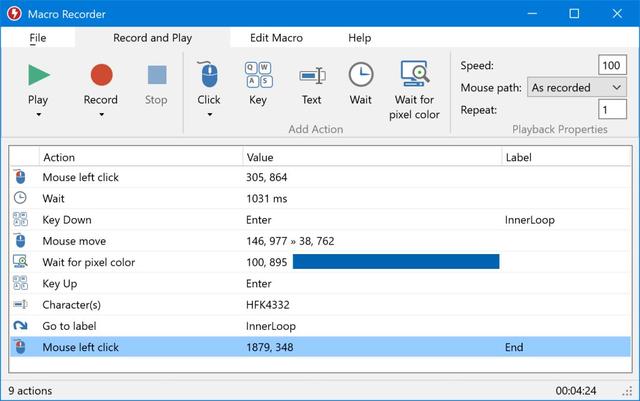
Task: Click the clock icon of the Wait row
Action: [x=20, y=198]
